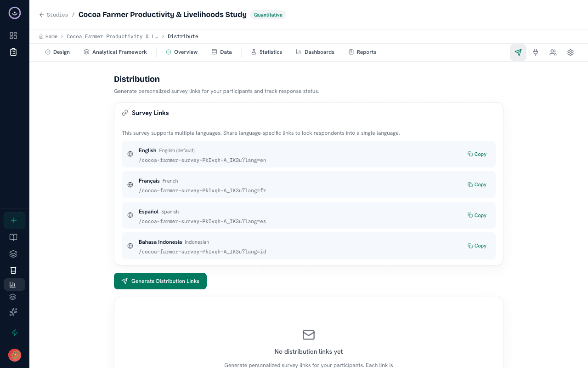This screenshot has height=368, width=588.
Task: Switch to the Design tab
Action: pyautogui.click(x=57, y=52)
